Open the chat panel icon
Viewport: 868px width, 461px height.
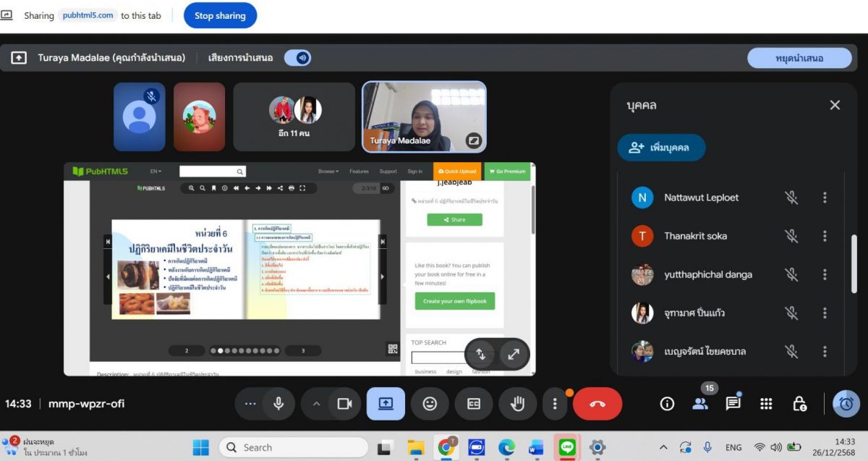click(x=733, y=404)
